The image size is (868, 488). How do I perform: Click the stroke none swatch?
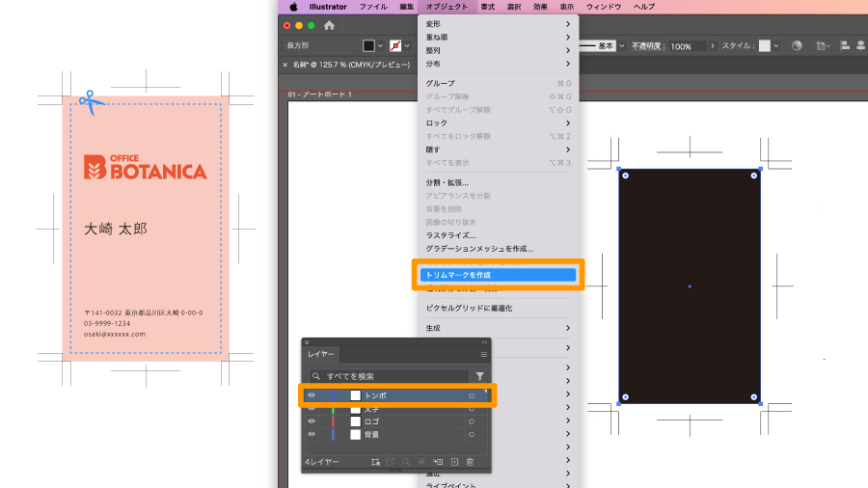395,46
